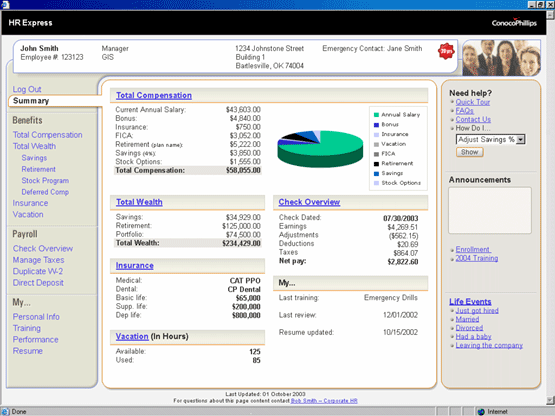The width and height of the screenshot is (555, 416).
Task: Click the Total Wealth section heading link
Action: point(139,202)
